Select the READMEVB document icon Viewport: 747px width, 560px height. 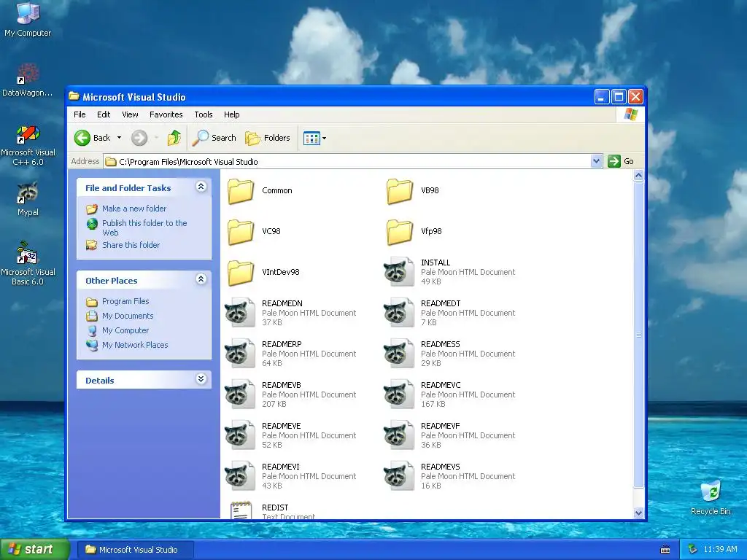click(240, 394)
